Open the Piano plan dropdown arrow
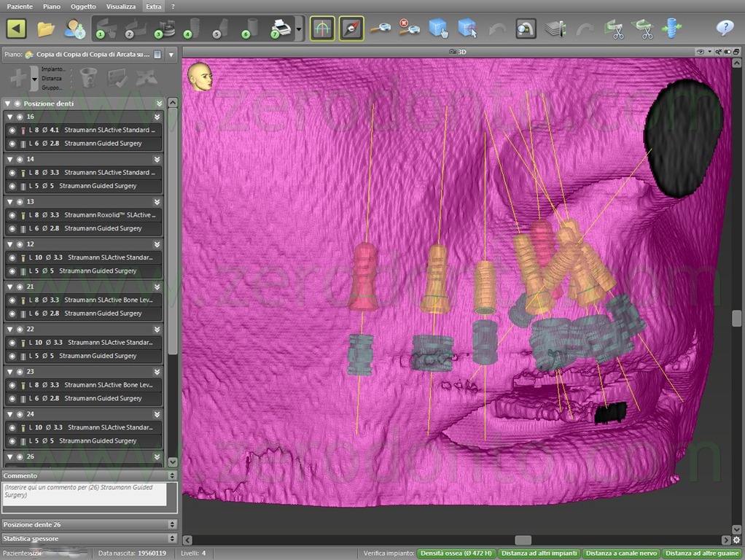 click(171, 55)
